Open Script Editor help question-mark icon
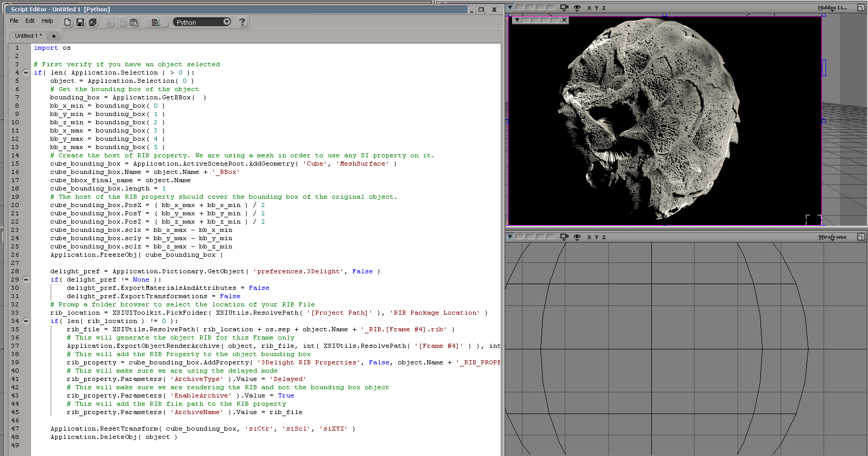The height and width of the screenshot is (456, 868). pos(242,22)
